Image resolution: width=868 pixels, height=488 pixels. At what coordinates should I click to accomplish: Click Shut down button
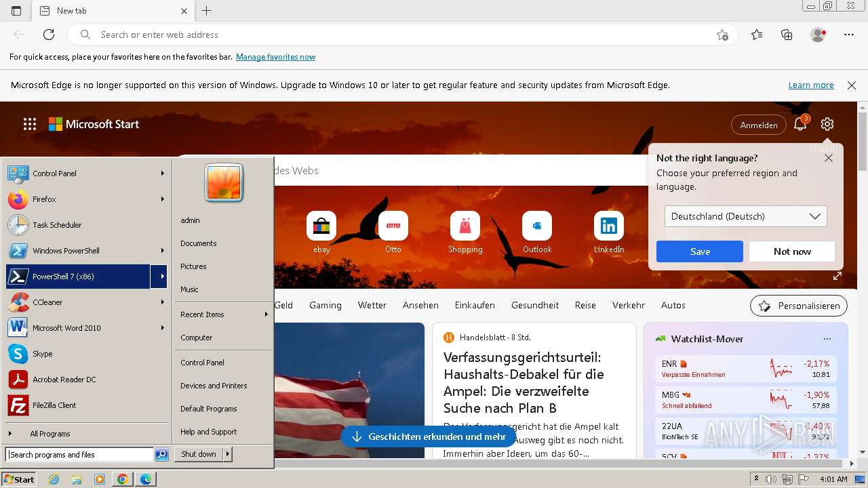coord(199,454)
